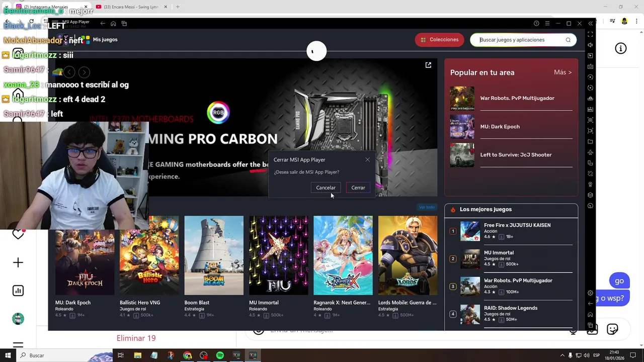Screen dimensions: 644x362
Task: Select War Robots ranked third in best games
Action: (511, 287)
